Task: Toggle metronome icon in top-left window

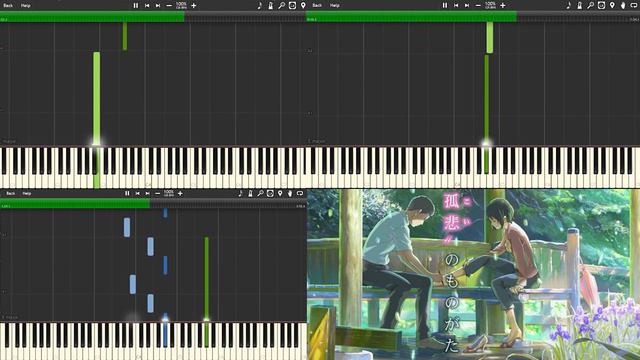Action: [271, 5]
